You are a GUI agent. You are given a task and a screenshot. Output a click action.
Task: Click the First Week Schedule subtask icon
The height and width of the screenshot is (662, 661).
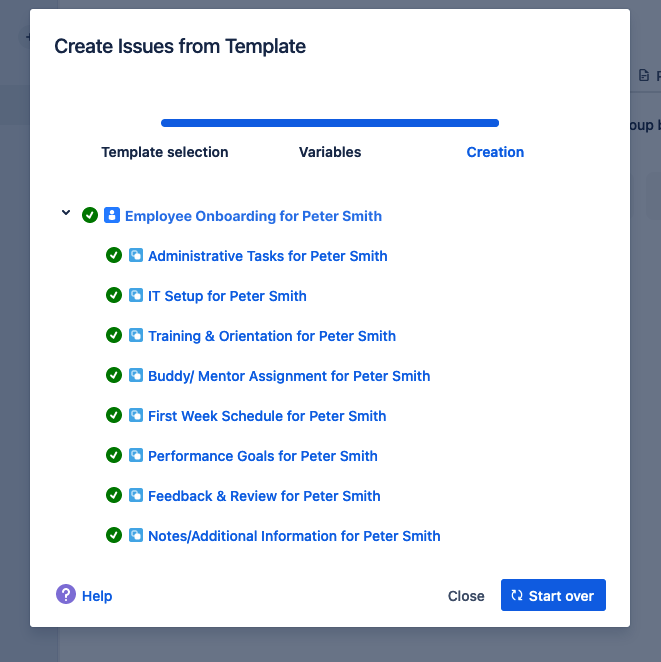click(136, 416)
